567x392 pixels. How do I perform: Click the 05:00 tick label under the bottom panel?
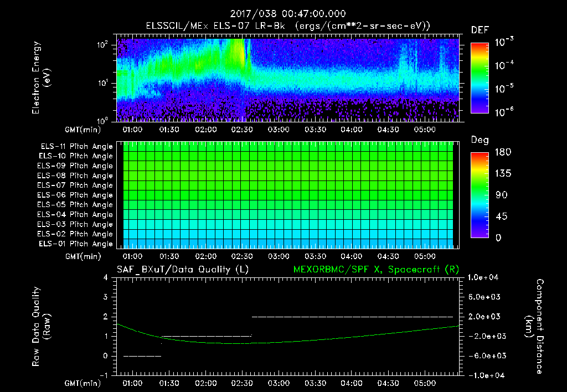point(425,383)
